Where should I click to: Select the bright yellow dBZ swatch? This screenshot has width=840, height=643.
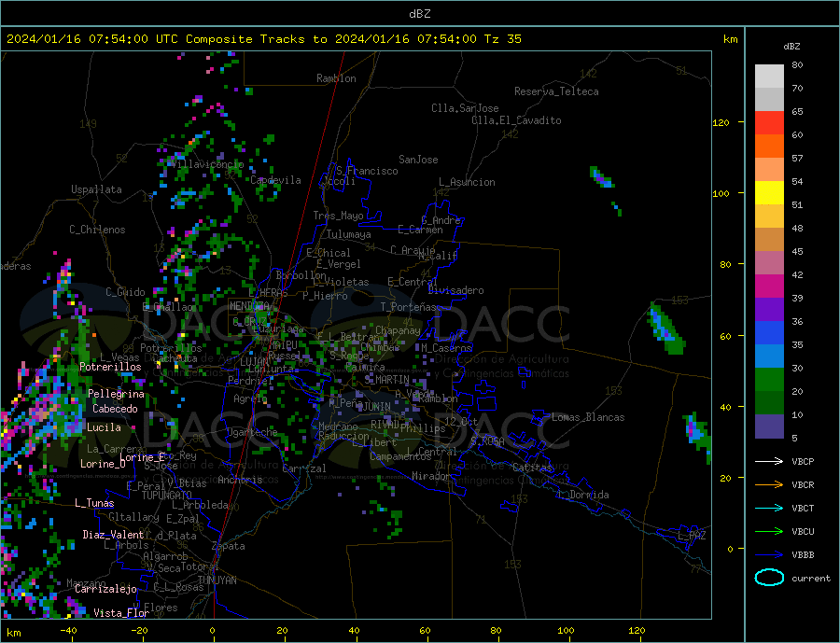pos(769,193)
